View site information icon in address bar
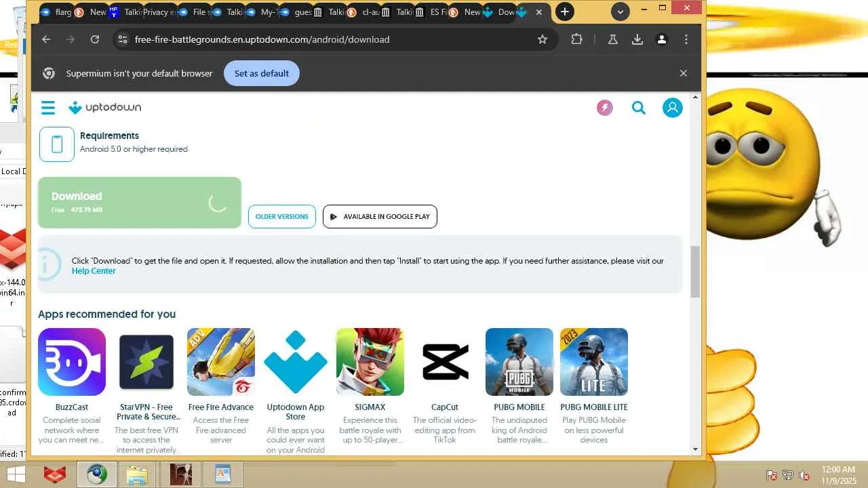 click(122, 39)
